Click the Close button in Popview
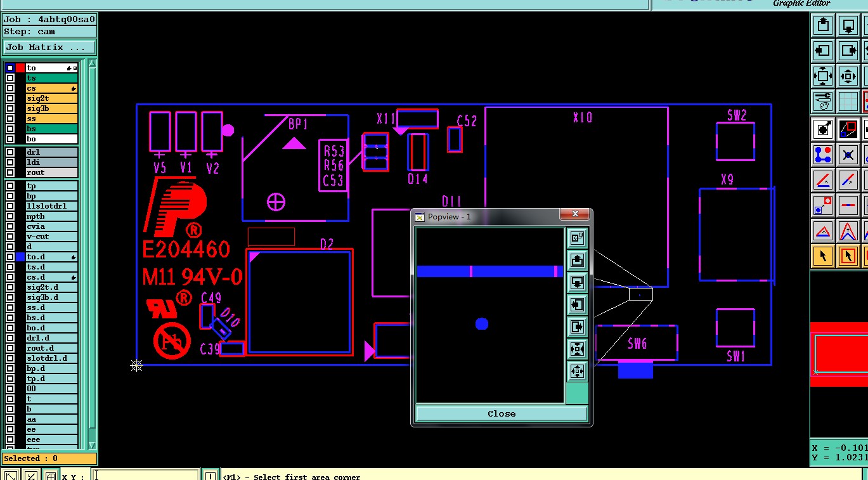The width and height of the screenshot is (868, 480). coord(502,413)
